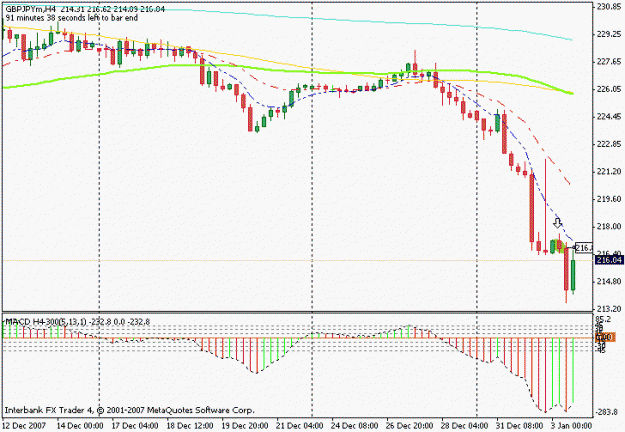Click the 3 Jan 00:00 time label

[572, 426]
